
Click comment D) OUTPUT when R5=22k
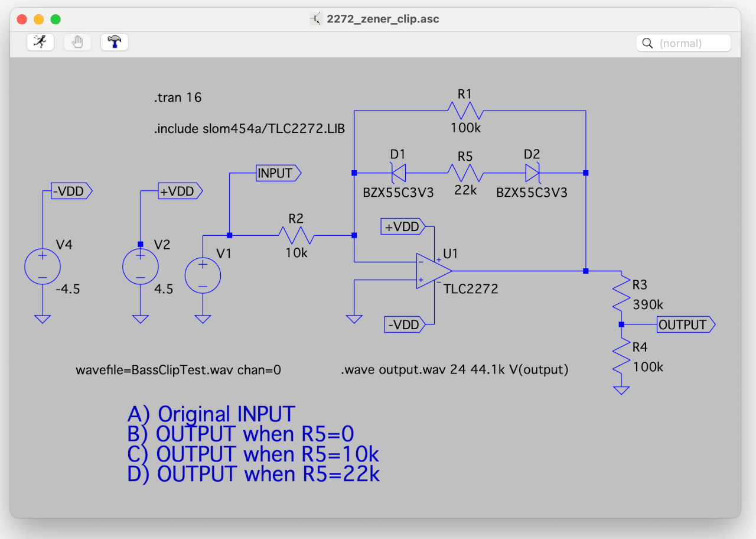click(253, 474)
